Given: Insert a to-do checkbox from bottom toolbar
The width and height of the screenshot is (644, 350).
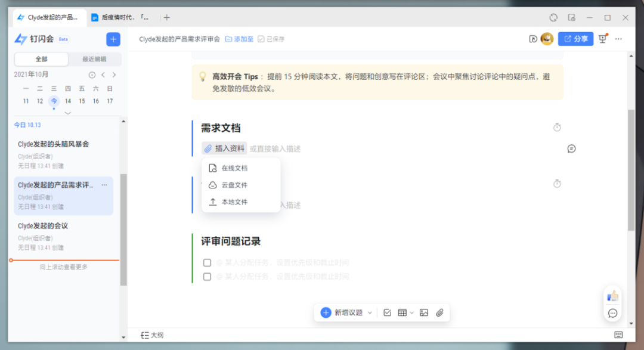Looking at the screenshot, I should click(x=388, y=313).
